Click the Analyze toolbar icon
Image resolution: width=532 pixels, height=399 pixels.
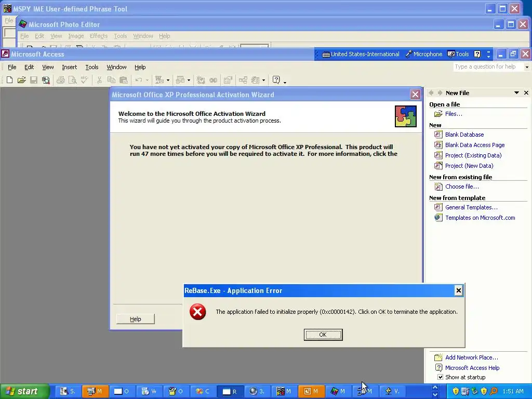[180, 80]
